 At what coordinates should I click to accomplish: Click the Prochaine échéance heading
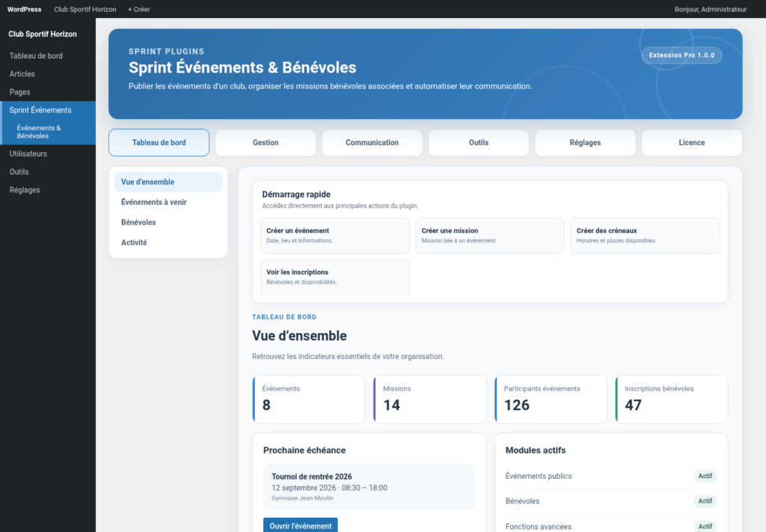click(304, 450)
